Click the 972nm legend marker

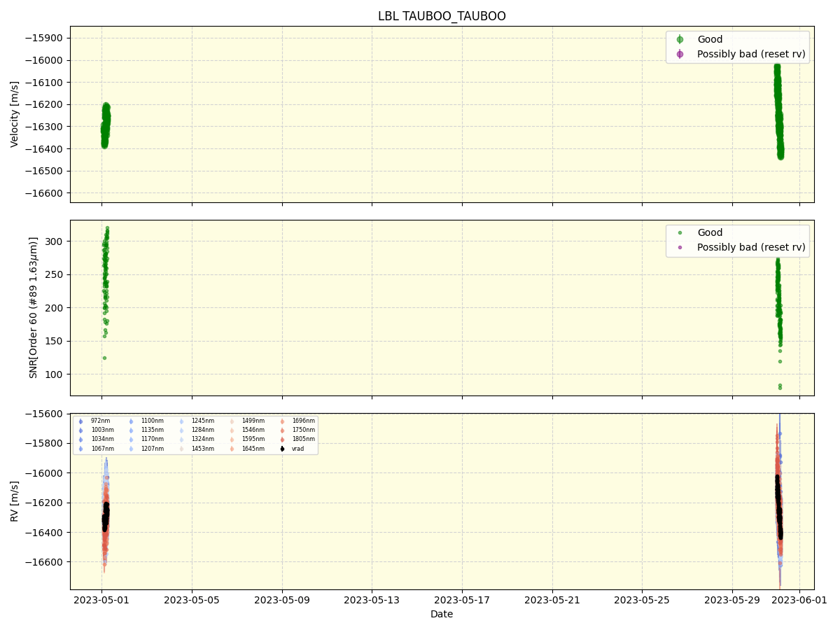(80, 421)
